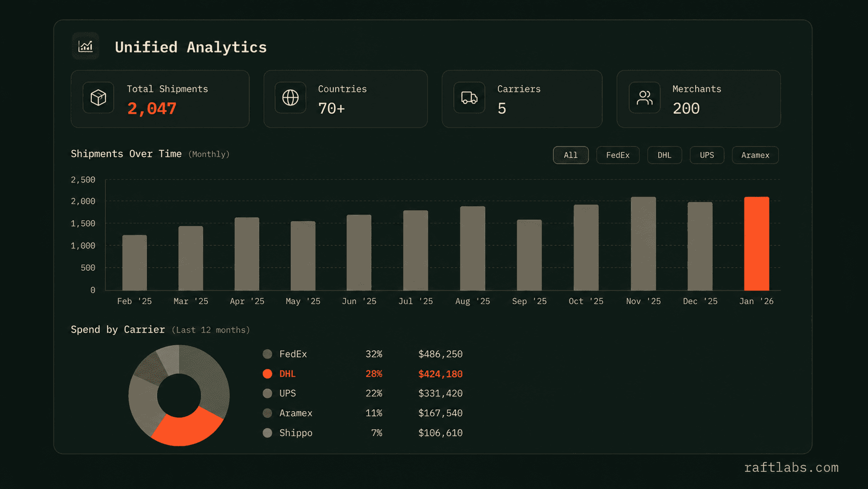Click the Spend by Carrier heading

(118, 329)
